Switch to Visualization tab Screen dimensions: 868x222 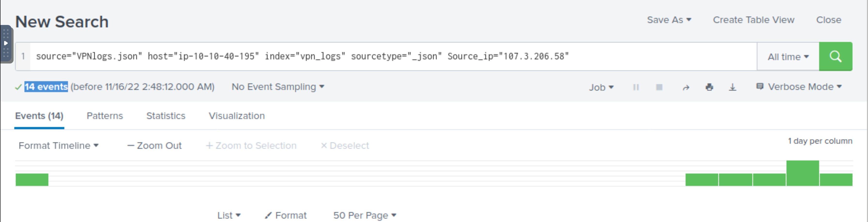[x=237, y=116]
